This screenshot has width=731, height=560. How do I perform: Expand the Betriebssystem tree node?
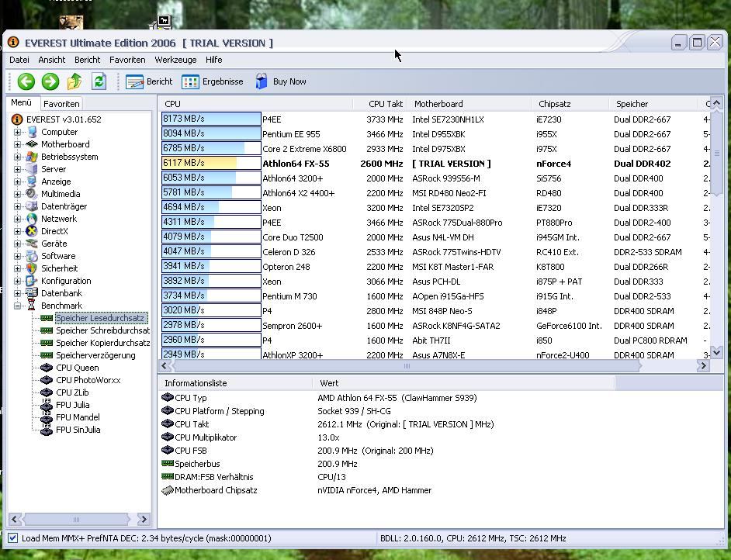point(17,157)
